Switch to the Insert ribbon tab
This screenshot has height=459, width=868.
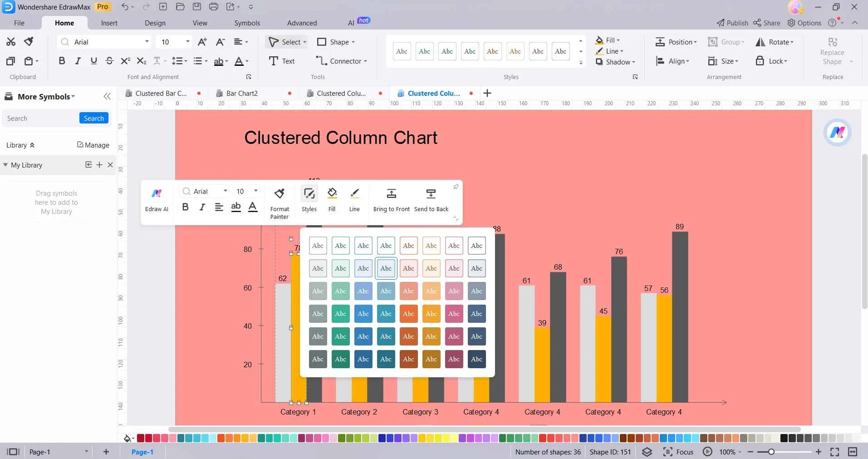coord(109,23)
